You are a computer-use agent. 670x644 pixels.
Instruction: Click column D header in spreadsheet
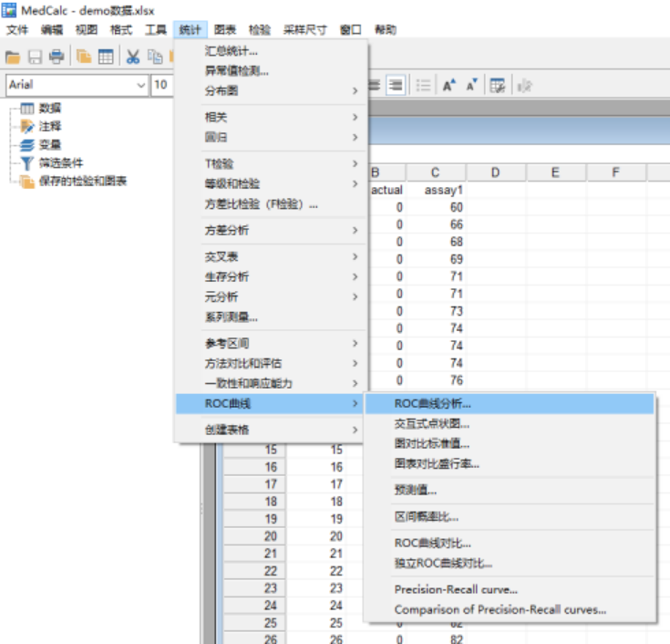494,172
